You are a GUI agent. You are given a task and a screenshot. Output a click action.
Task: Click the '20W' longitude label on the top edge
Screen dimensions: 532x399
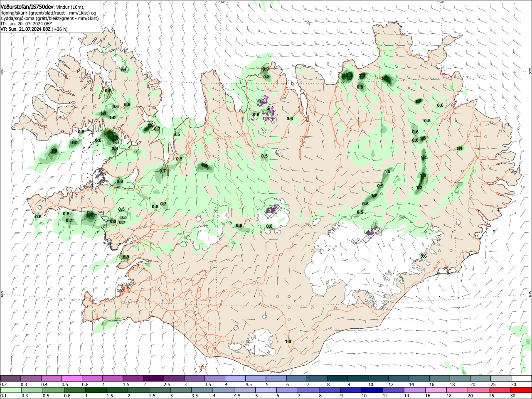pos(221,2)
